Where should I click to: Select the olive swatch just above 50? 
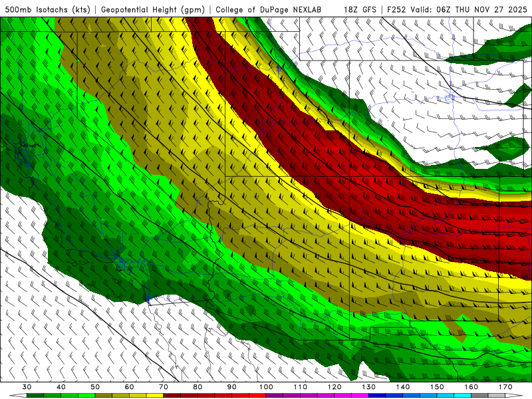point(104,396)
